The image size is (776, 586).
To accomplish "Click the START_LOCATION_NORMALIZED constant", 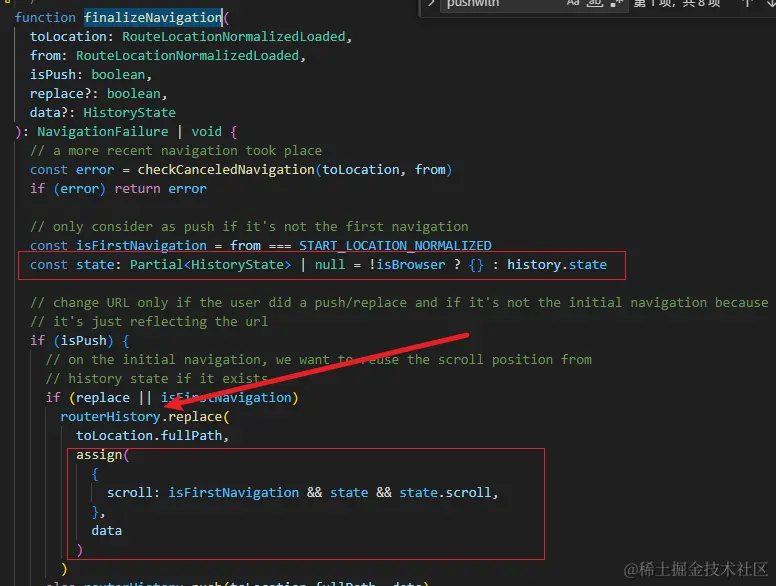I will point(395,245).
